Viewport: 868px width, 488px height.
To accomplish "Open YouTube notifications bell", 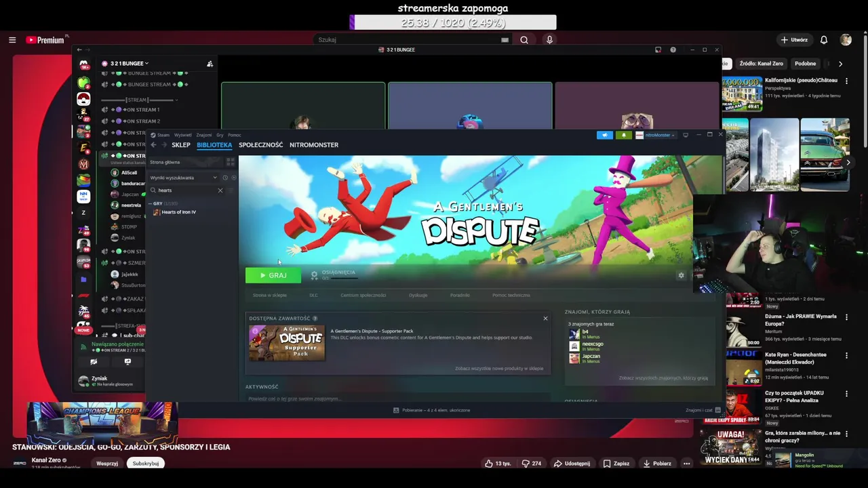I will click(x=824, y=40).
